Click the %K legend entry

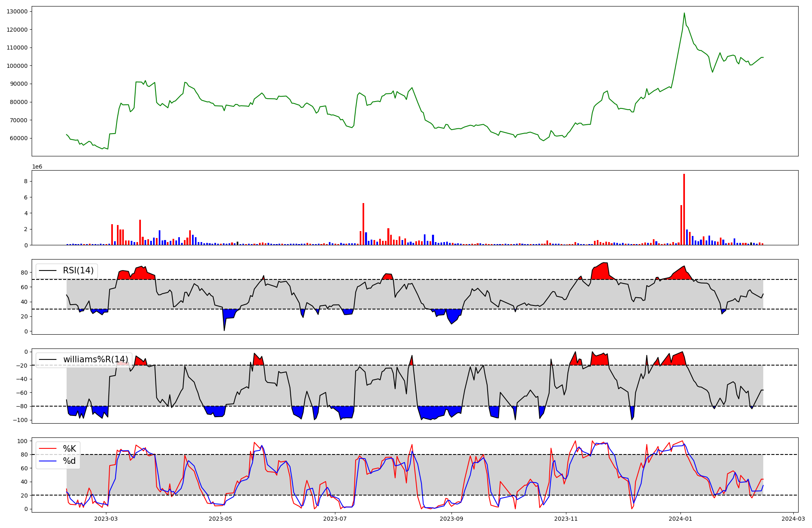[x=69, y=449]
